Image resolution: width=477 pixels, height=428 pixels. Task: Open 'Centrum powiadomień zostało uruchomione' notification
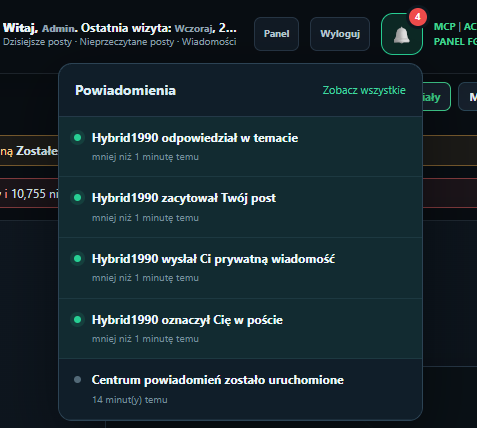[240, 389]
